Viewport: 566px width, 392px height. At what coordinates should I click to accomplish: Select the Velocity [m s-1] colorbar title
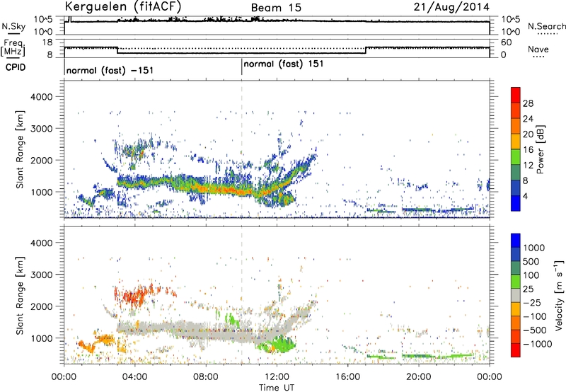click(559, 295)
